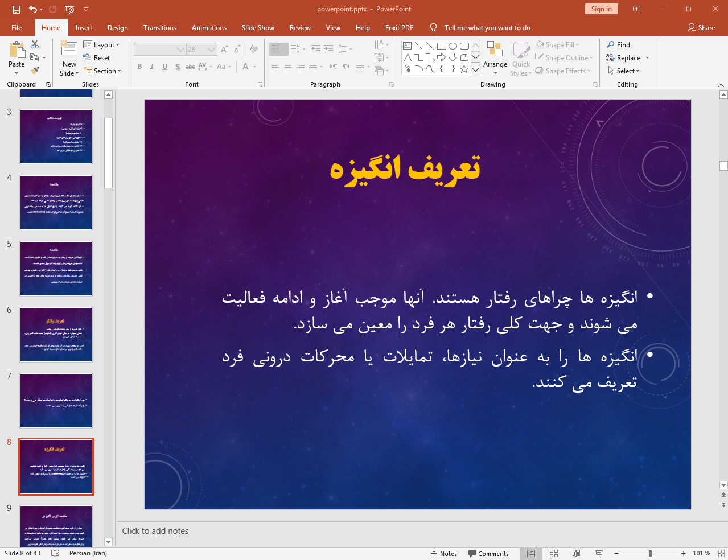The image size is (728, 560).
Task: Open the File menu tab
Action: pyautogui.click(x=17, y=27)
